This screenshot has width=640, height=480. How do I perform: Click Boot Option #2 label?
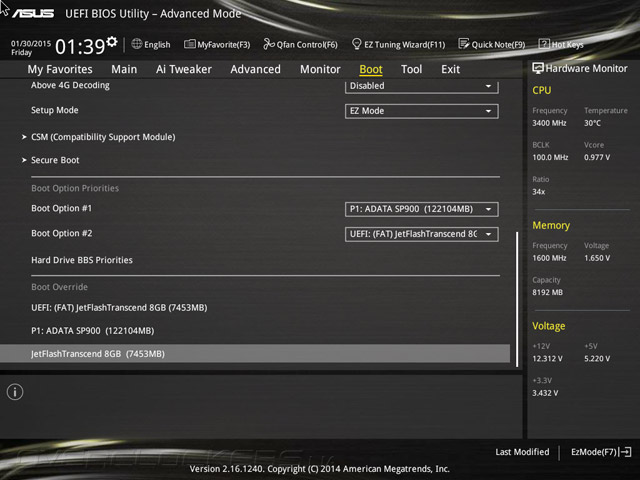pyautogui.click(x=62, y=233)
